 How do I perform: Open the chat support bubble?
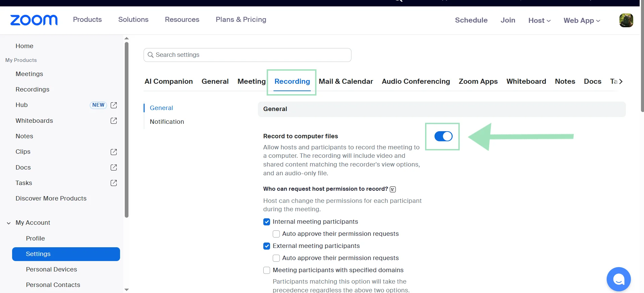click(x=619, y=279)
